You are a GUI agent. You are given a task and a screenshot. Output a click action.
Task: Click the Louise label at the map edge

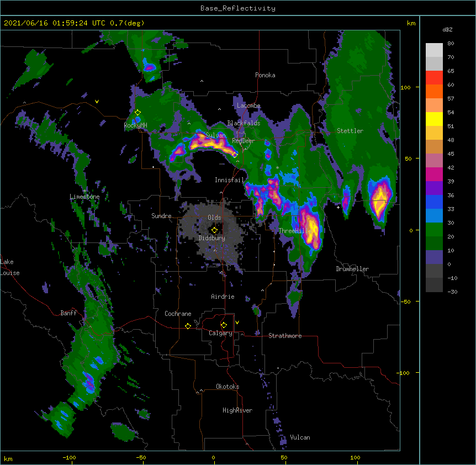pyautogui.click(x=10, y=273)
